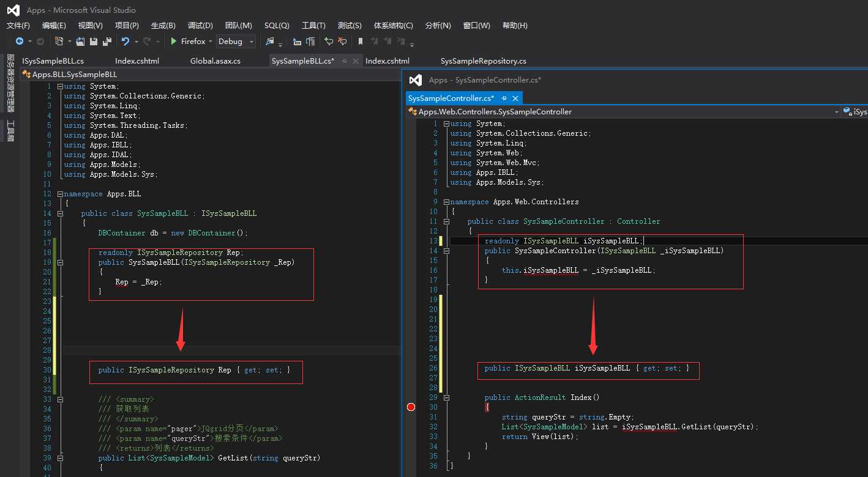Open the New Project dropdown arrow
This screenshot has height=477, width=868.
click(x=69, y=42)
